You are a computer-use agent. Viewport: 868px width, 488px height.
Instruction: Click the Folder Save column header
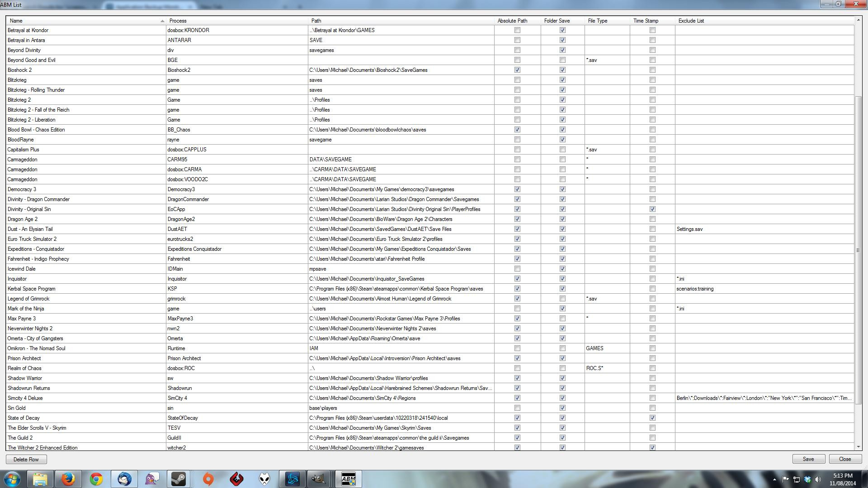coord(562,21)
